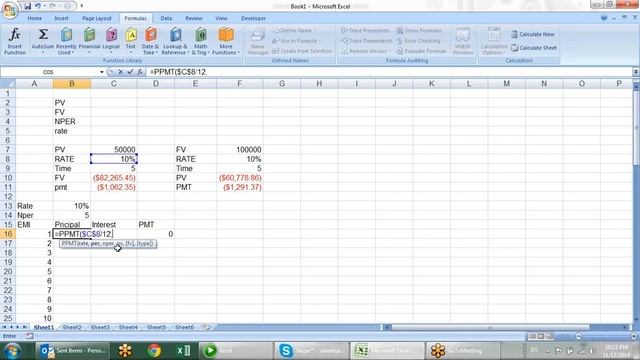This screenshot has width=640, height=360.
Task: Switch to the Home ribbon tab
Action: 35,18
